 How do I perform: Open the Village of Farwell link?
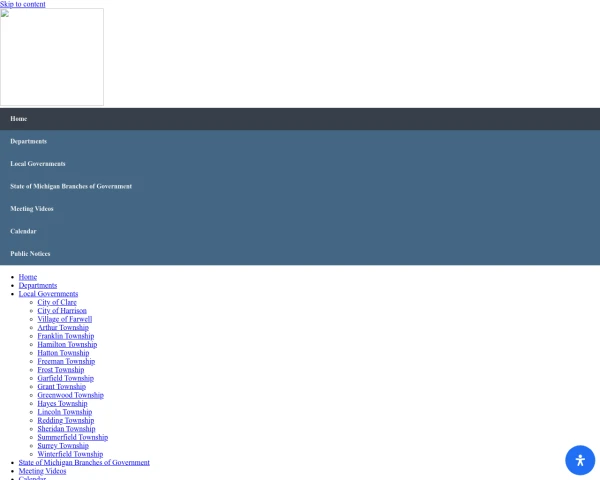click(65, 319)
